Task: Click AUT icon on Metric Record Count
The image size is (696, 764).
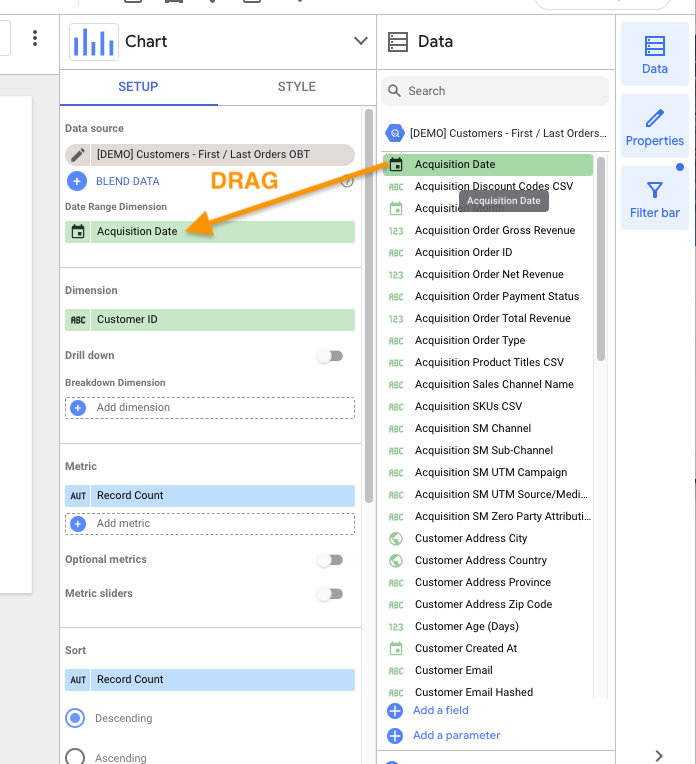Action: coord(78,496)
